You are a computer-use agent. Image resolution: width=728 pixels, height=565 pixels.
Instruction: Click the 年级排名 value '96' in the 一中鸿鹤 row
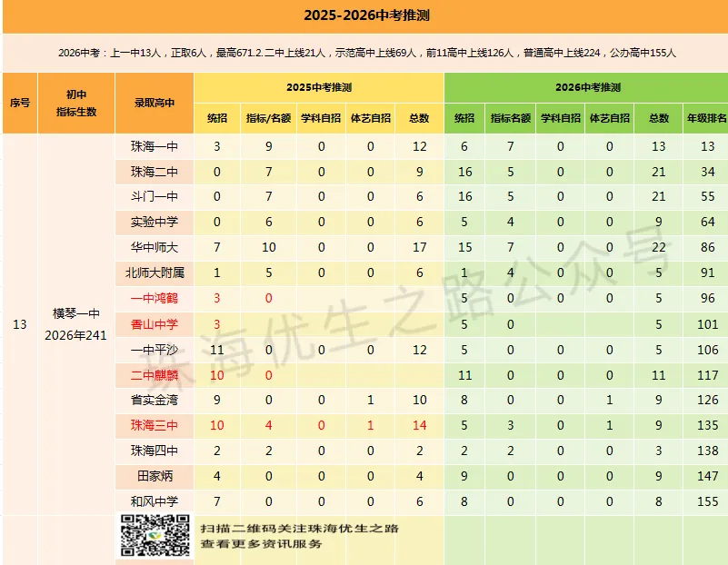708,298
